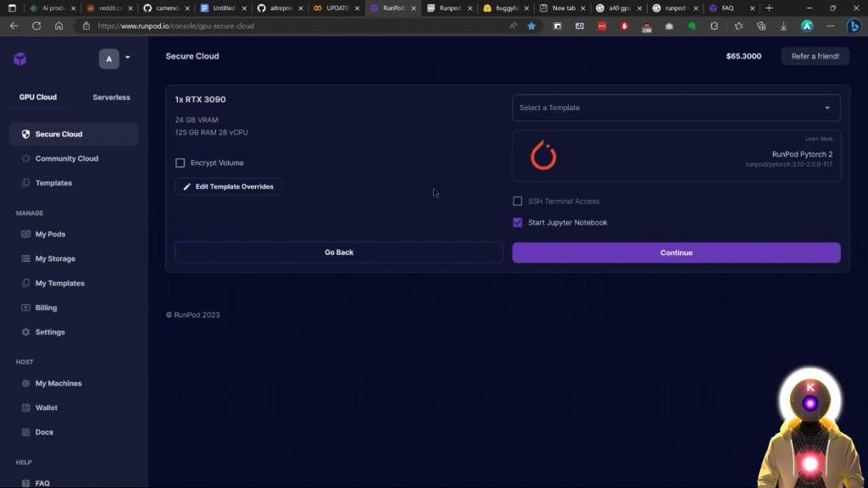Screen dimensions: 868x488
Task: Open the browser extensions puzzle icon
Action: click(x=714, y=26)
